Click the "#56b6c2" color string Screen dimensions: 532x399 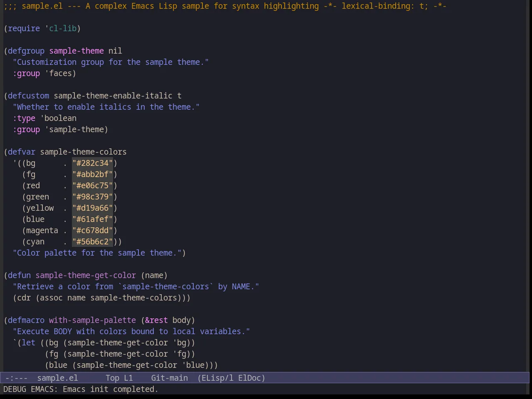point(92,241)
